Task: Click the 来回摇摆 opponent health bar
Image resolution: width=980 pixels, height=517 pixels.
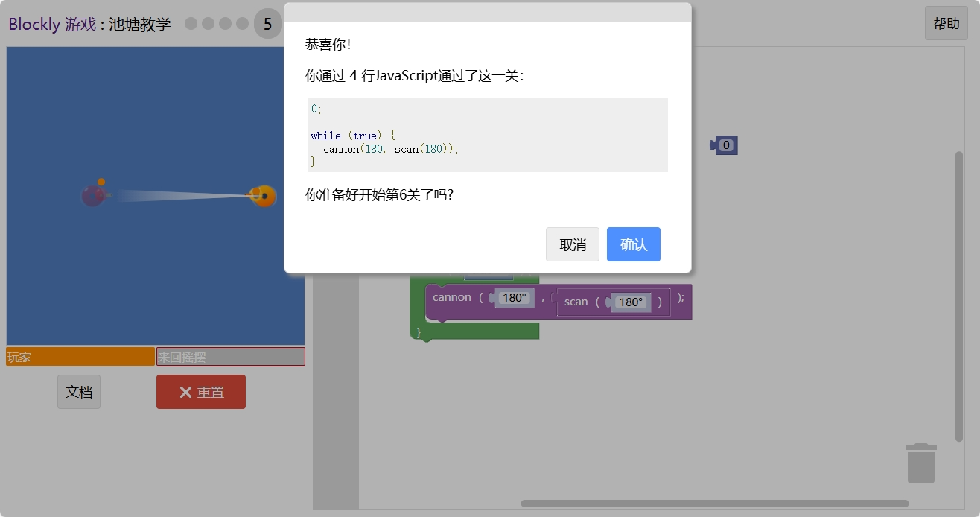Action: pyautogui.click(x=231, y=357)
